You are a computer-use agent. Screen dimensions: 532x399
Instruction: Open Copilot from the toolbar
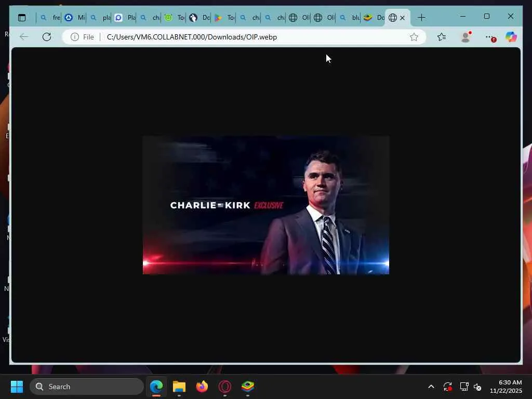point(511,37)
